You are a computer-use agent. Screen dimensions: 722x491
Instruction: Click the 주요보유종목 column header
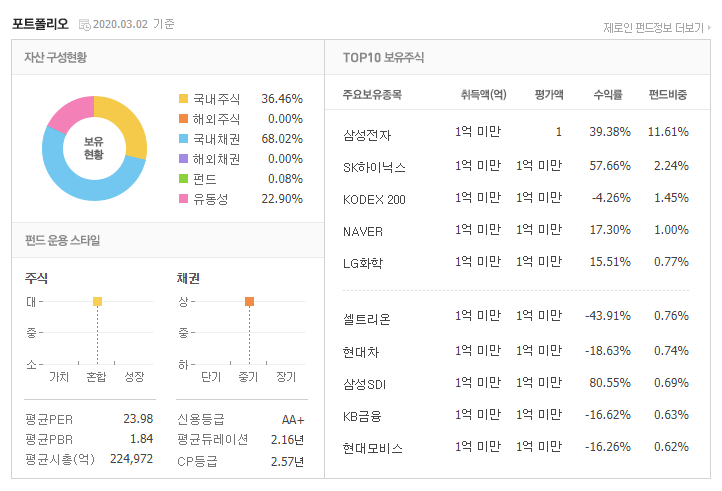click(x=373, y=95)
